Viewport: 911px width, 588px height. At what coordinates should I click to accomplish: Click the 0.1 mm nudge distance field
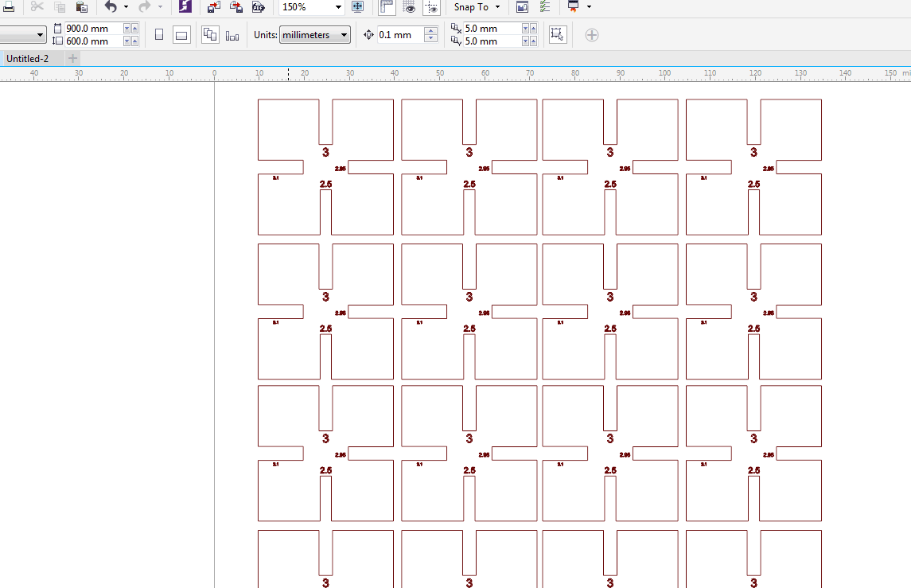coord(400,35)
